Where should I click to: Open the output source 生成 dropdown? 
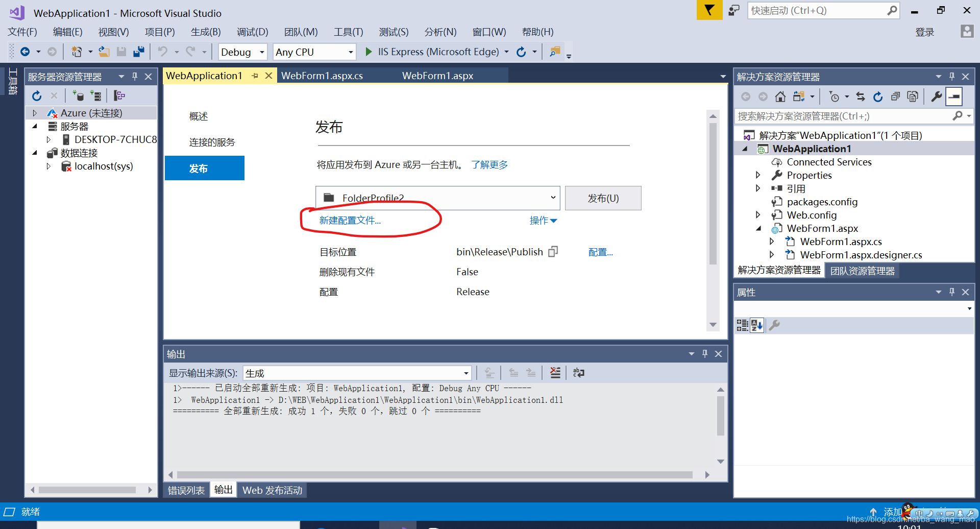pos(357,373)
